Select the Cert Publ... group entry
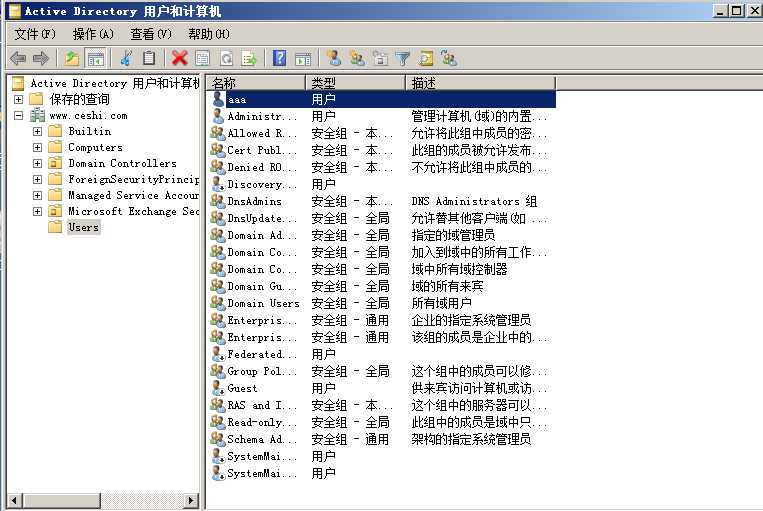The image size is (763, 511). pos(262,150)
